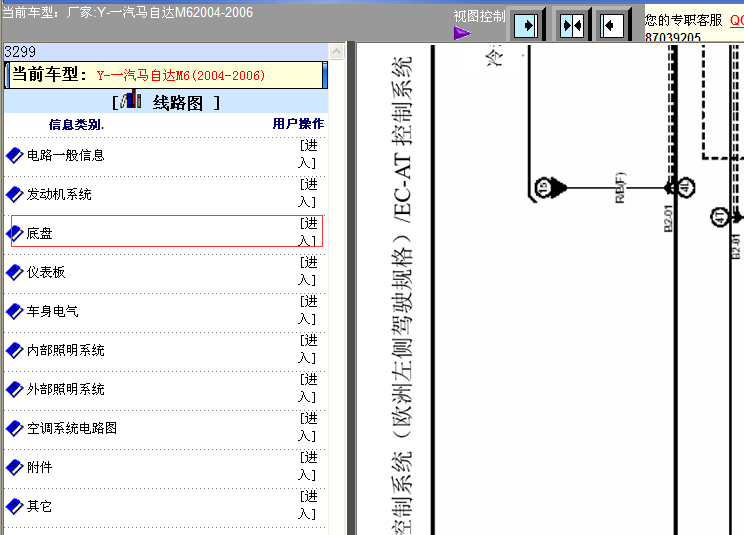Click the red QQ customer service link
744x535 pixels.
coord(737,20)
